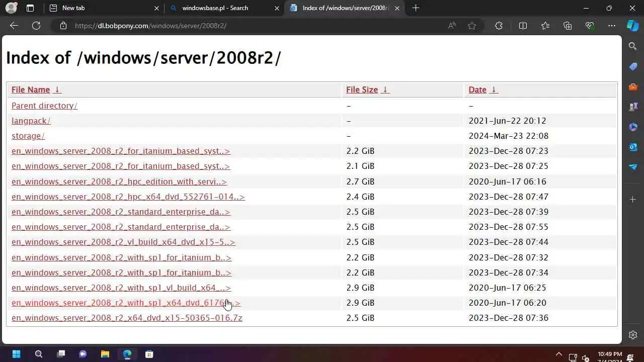Download hpc_edition_with_servi file

point(119,182)
